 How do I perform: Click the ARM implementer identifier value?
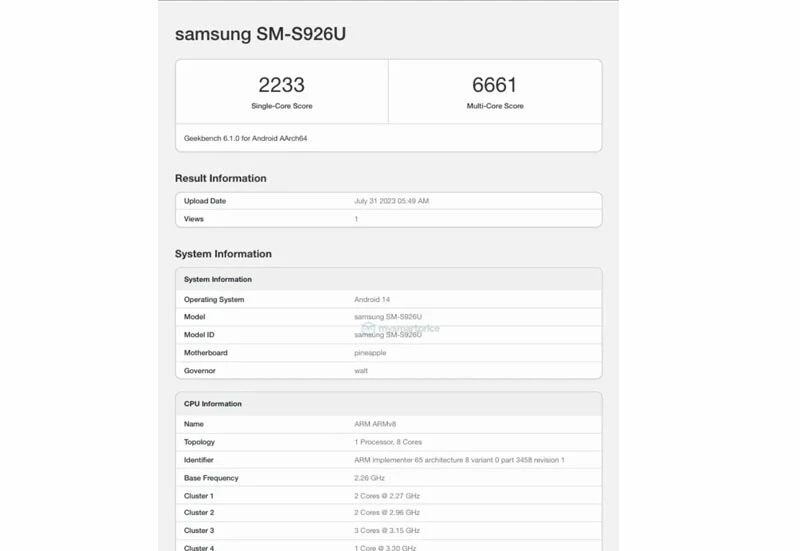pos(459,460)
